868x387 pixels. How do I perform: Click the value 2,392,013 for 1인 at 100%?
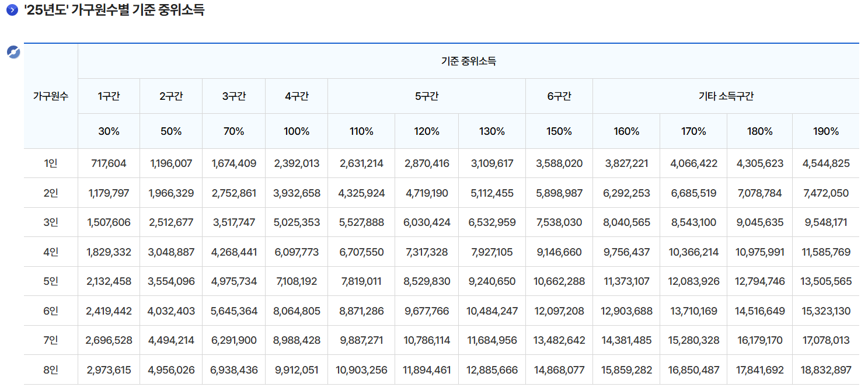coord(296,163)
